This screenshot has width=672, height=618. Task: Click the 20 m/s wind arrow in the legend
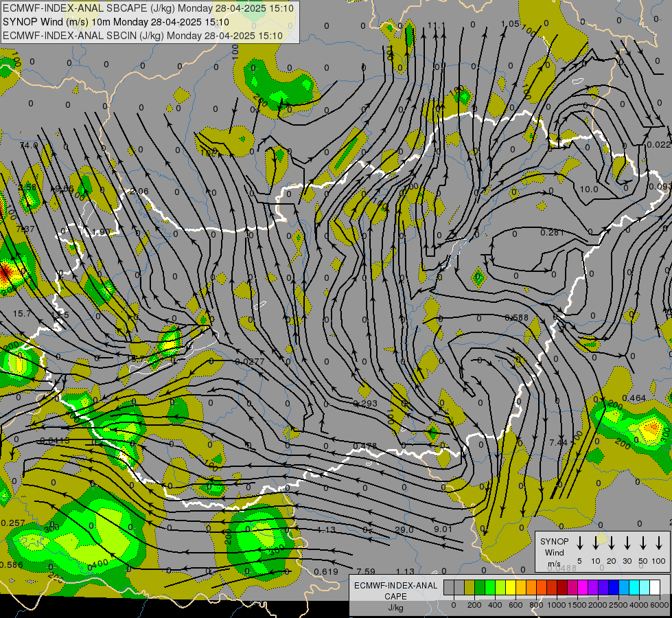pyautogui.click(x=611, y=543)
